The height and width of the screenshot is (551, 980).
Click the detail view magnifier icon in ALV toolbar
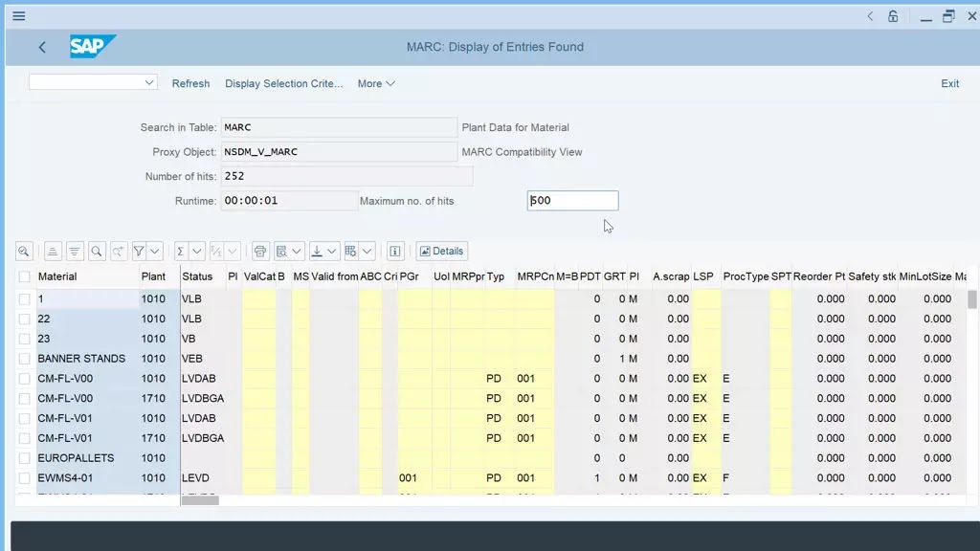coord(24,252)
